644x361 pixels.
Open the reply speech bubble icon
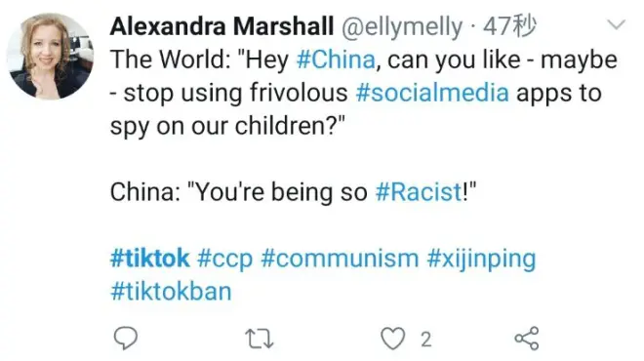[x=125, y=338]
